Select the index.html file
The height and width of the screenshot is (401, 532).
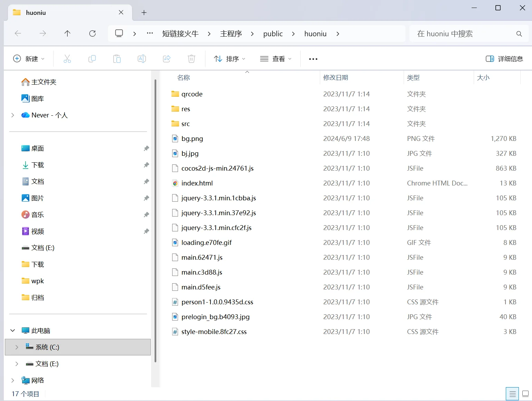pyautogui.click(x=197, y=183)
